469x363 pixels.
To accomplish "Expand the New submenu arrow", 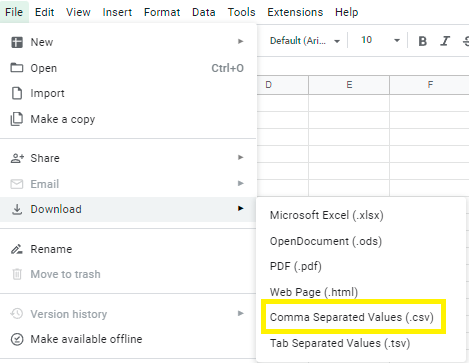I will tap(240, 41).
